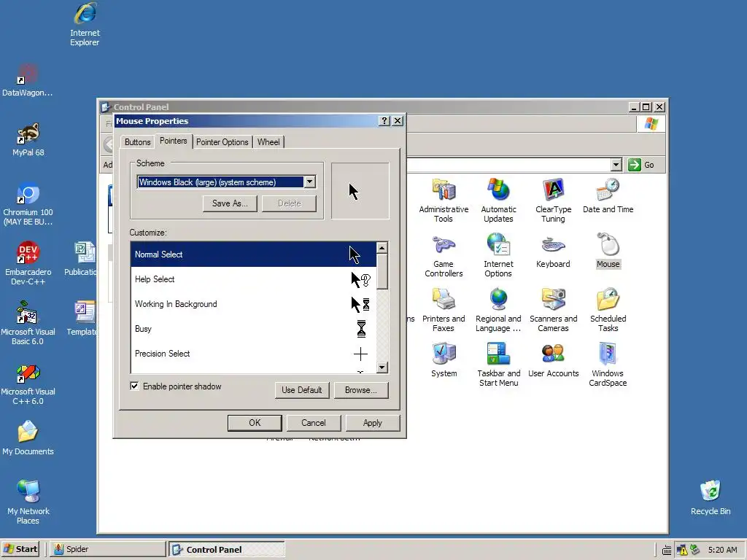Click the Go arrow in address bar

(x=634, y=165)
